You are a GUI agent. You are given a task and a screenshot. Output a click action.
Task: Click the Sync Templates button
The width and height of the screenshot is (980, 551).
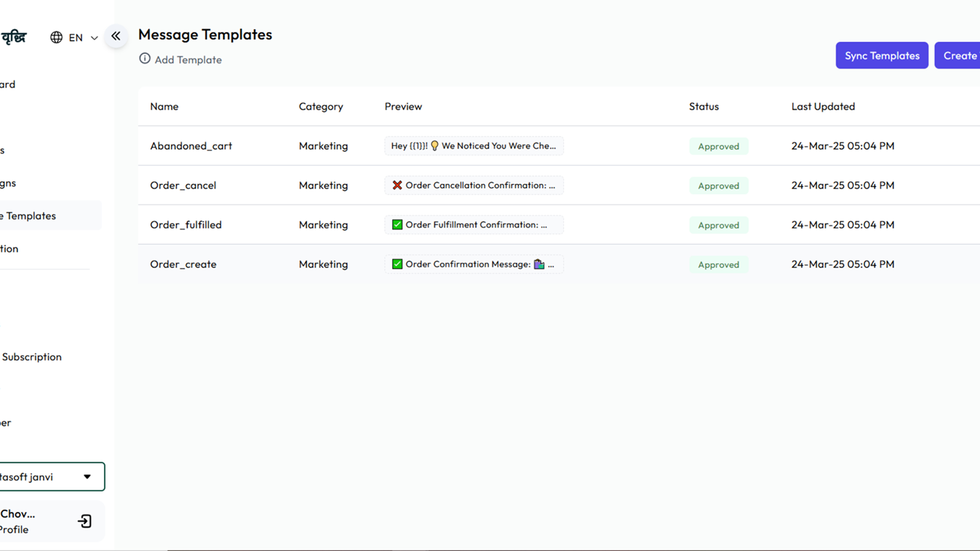(881, 56)
